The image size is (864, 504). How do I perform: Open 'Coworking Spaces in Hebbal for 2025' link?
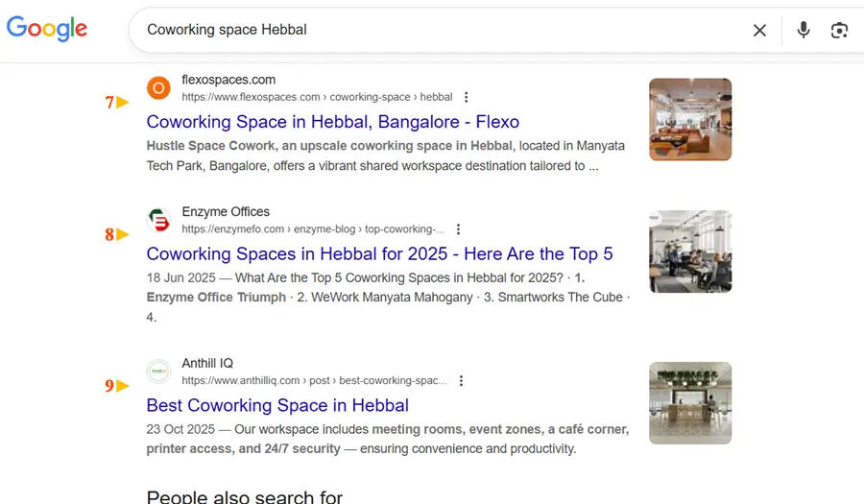(x=379, y=254)
